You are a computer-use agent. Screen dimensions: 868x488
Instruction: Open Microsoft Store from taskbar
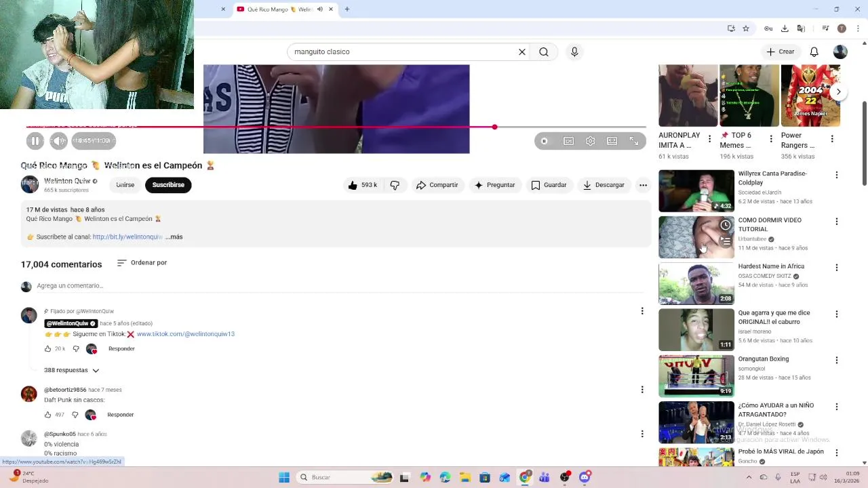click(485, 478)
